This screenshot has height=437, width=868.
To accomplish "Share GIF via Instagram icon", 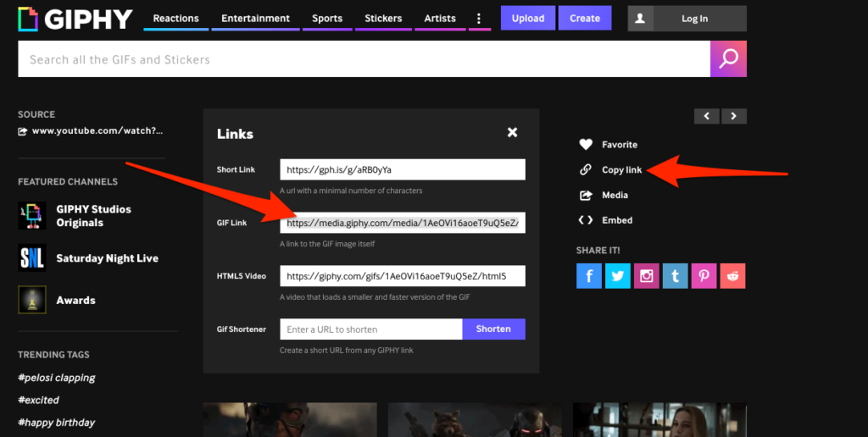I will [x=647, y=275].
